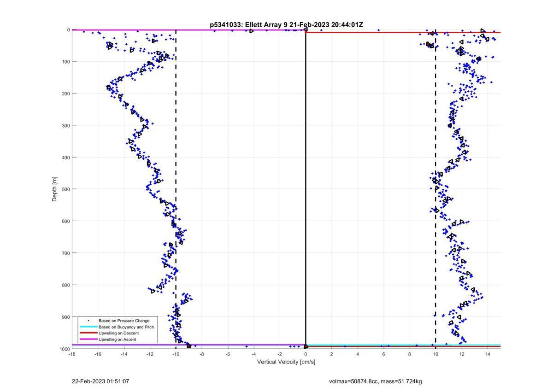Click depth axis tick label '200'
Viewport: 553px width, 392px height.
click(65, 94)
